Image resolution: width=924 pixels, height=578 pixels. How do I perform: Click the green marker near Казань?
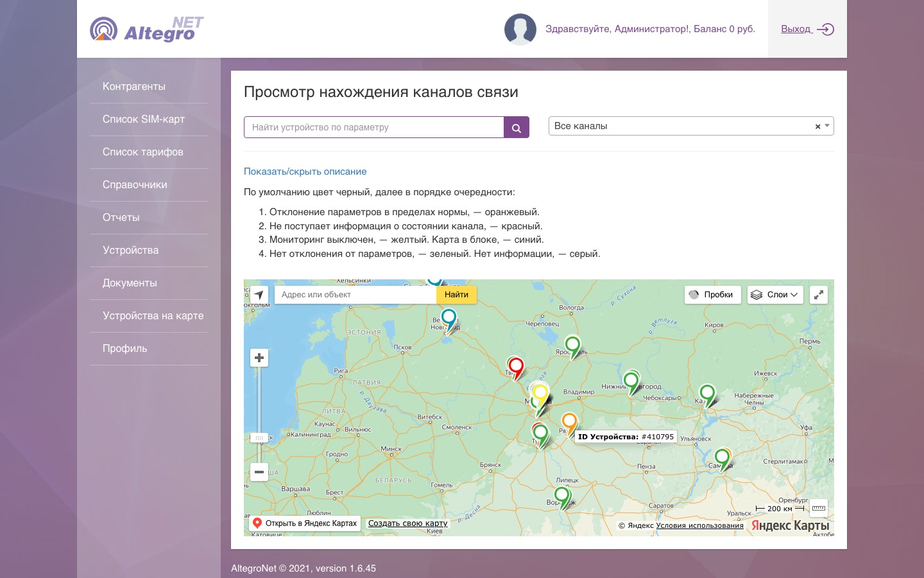[707, 396]
